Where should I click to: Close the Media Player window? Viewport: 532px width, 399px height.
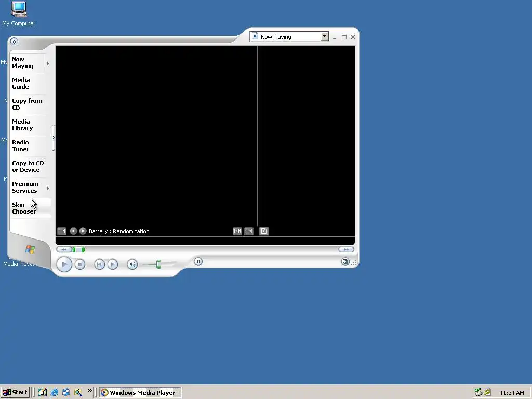353,37
